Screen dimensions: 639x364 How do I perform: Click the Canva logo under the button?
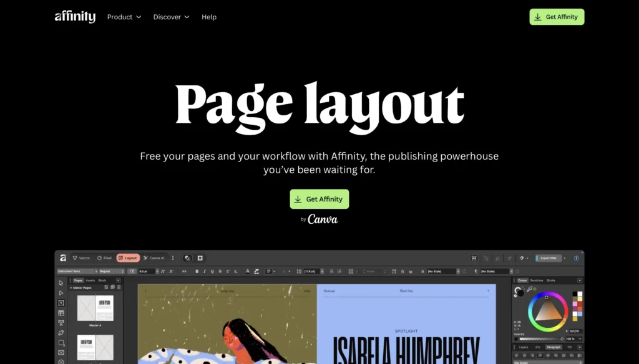pyautogui.click(x=323, y=219)
